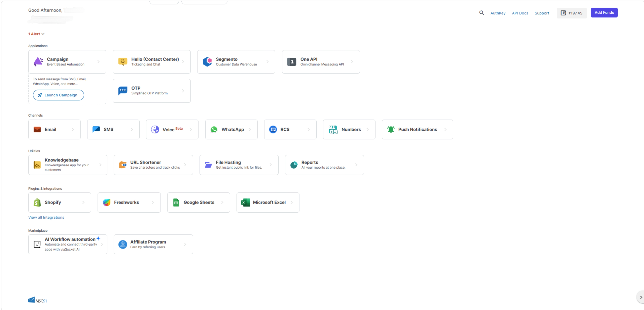This screenshot has height=310, width=644.
Task: Click the Launch Campaign button
Action: (x=58, y=95)
